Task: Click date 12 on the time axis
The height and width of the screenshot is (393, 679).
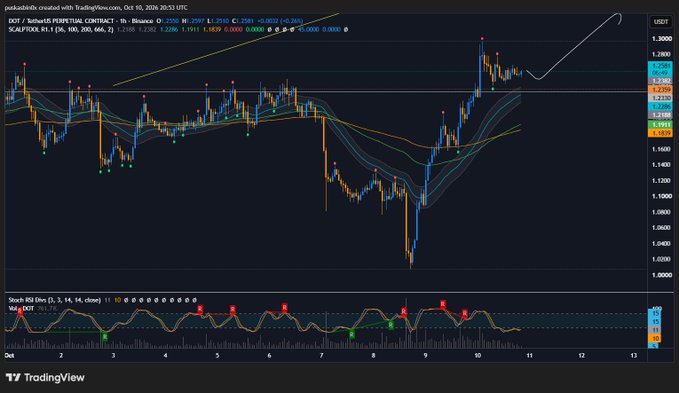Action: point(582,355)
